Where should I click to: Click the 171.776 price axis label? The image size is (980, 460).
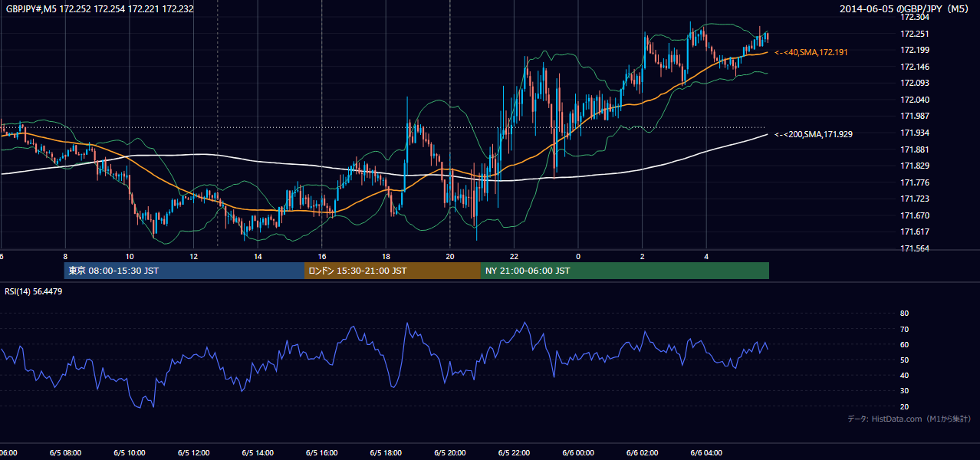(x=914, y=182)
